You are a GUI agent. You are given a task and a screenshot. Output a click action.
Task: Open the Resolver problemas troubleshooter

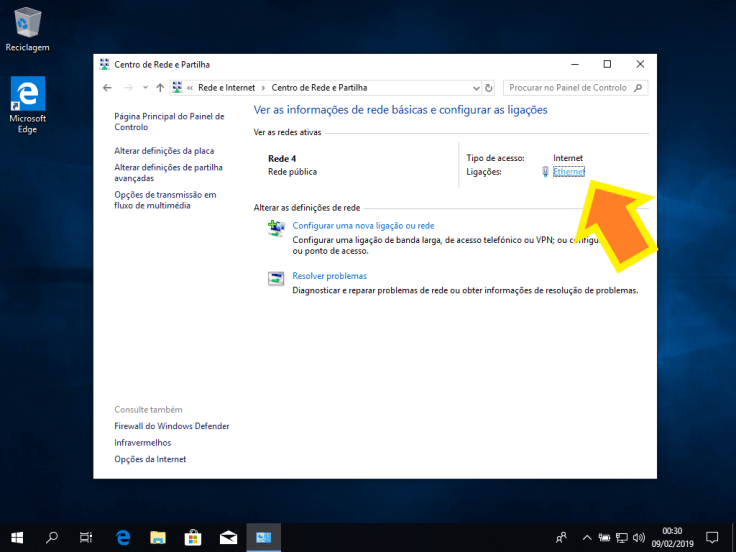pyautogui.click(x=329, y=276)
